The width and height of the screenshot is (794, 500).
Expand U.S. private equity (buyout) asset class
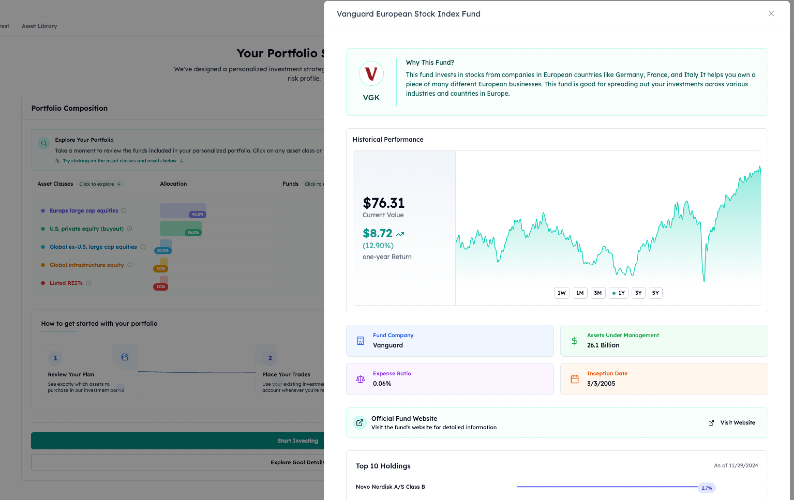(x=87, y=229)
